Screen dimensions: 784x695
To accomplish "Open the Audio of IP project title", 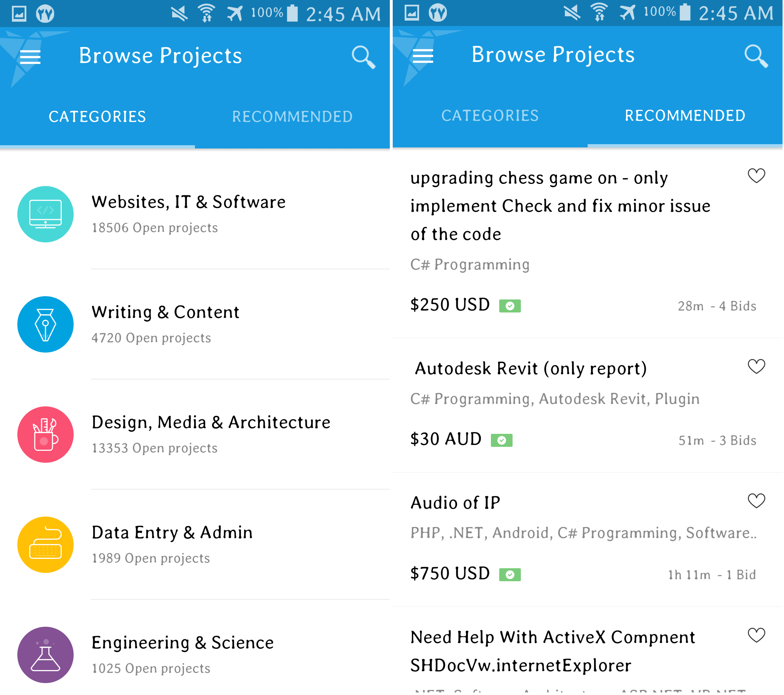I will click(455, 503).
